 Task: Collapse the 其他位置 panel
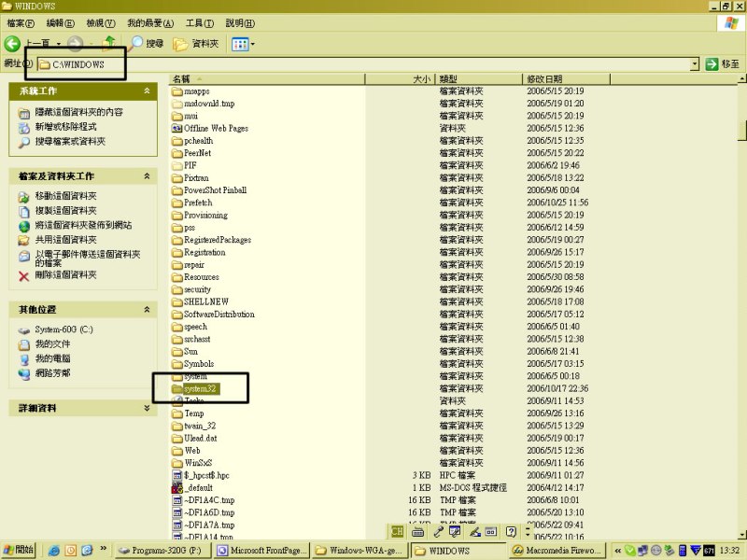(147, 310)
